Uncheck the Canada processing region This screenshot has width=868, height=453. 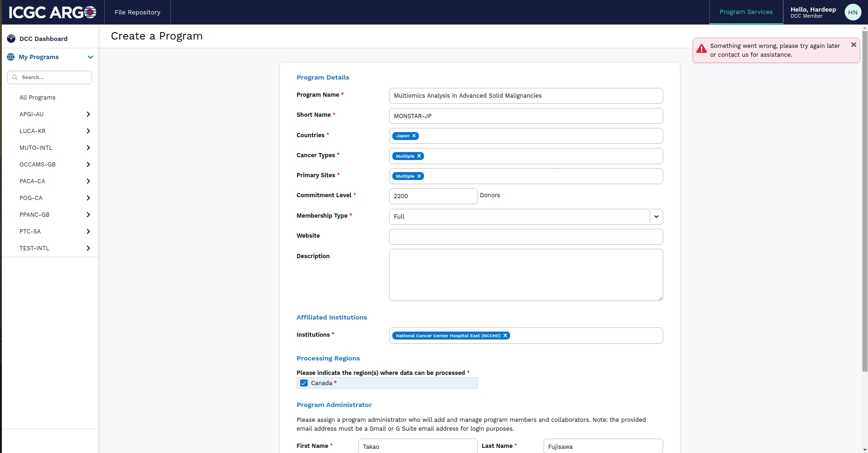(304, 383)
